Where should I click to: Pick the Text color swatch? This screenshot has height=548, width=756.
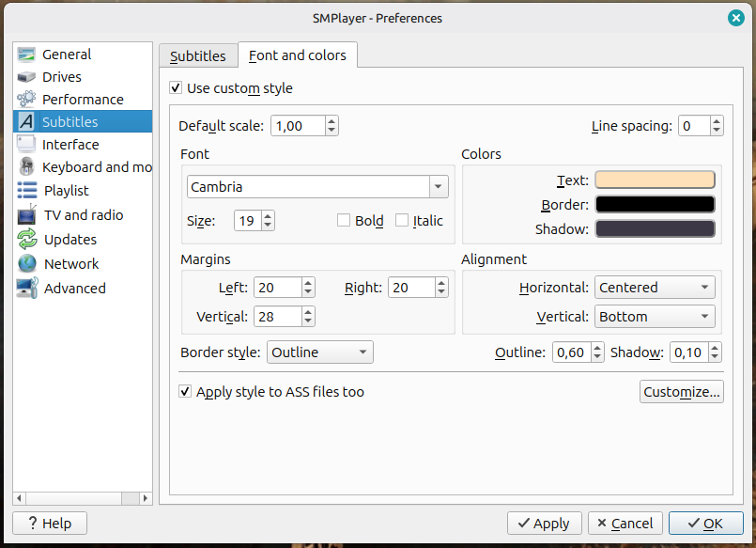(655, 180)
